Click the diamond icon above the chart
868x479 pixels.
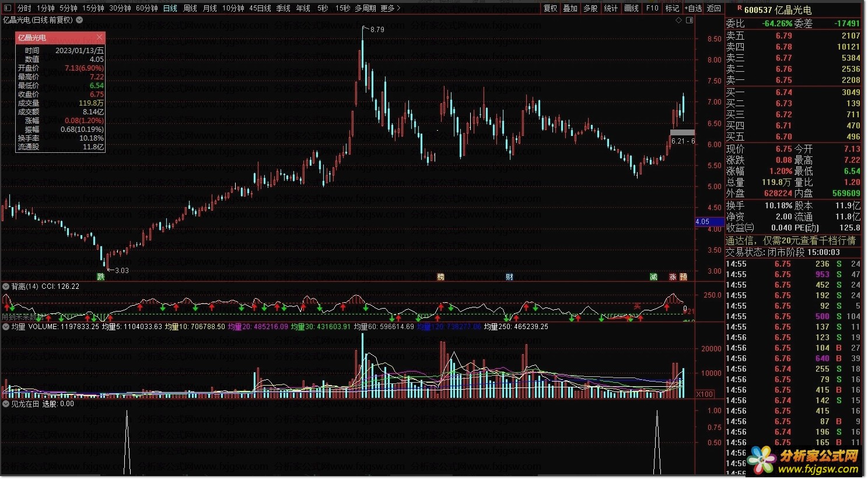click(x=678, y=20)
